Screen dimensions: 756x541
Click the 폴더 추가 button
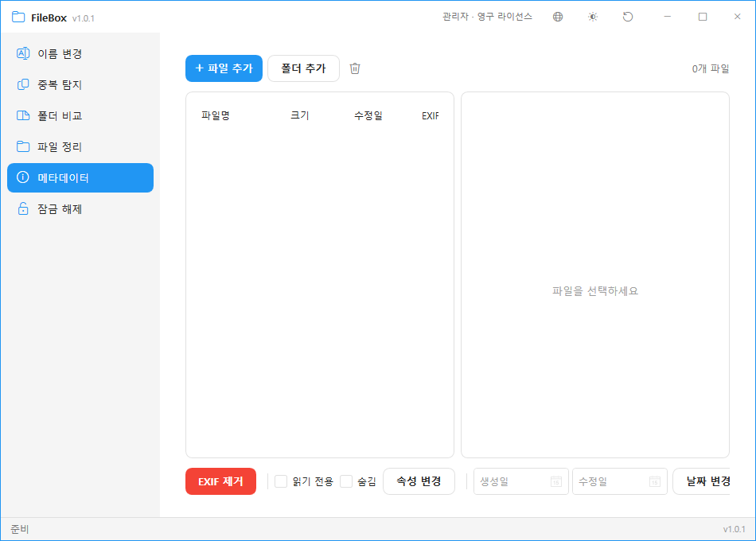pos(304,68)
